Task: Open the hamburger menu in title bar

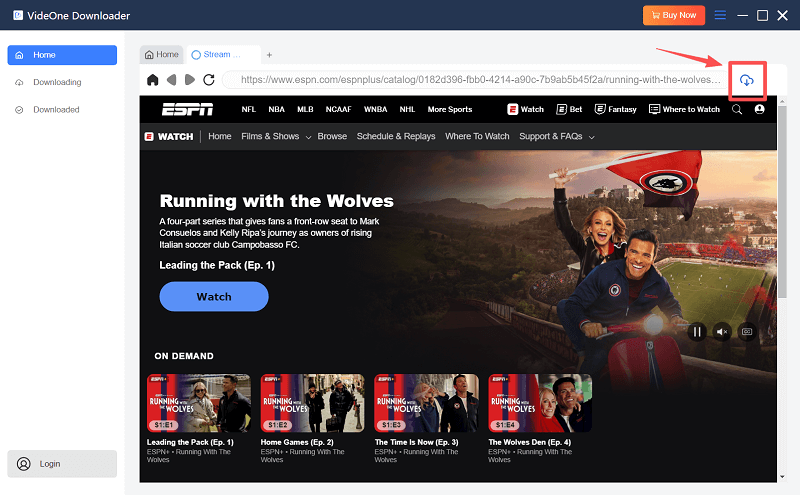Action: pyautogui.click(x=720, y=15)
